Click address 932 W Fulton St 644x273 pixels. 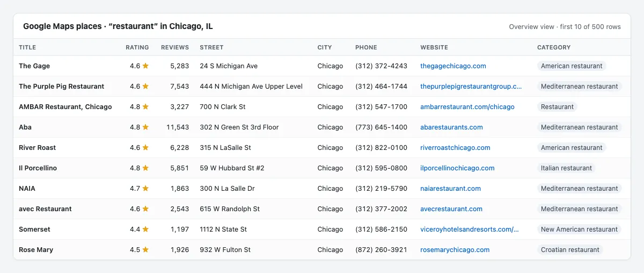(x=225, y=250)
